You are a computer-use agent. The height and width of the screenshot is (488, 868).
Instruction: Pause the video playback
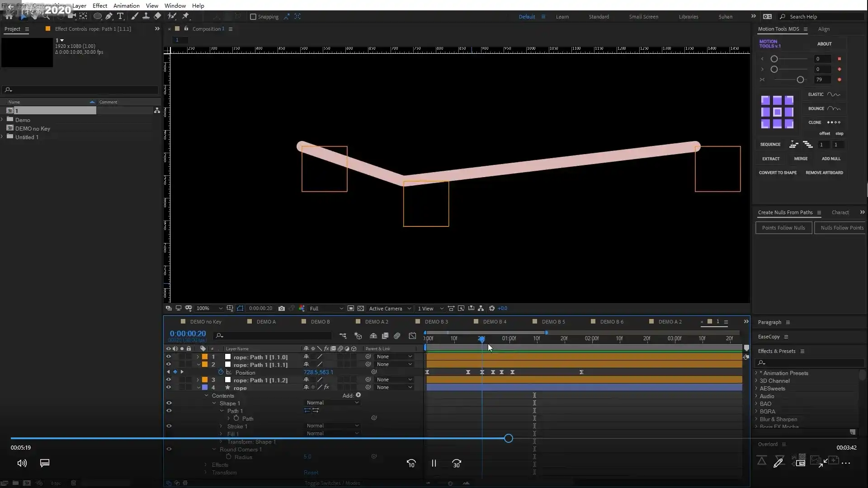pos(434,463)
